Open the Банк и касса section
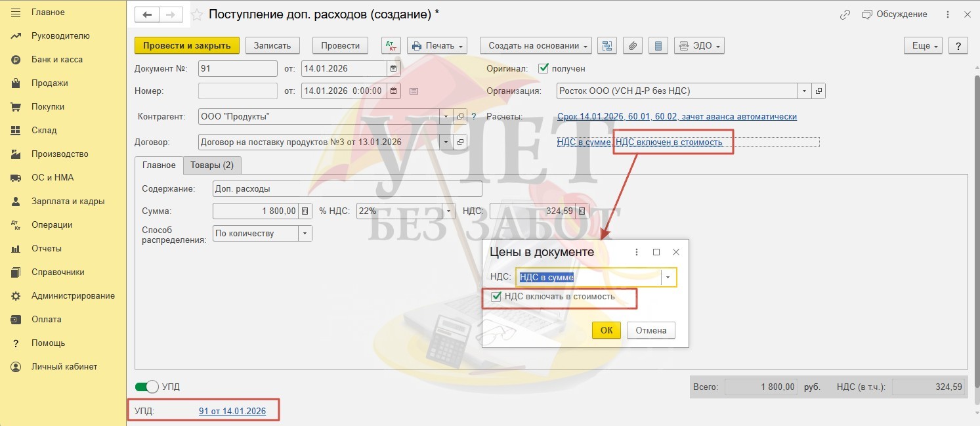Viewport: 980px width, 426px height. (x=56, y=60)
